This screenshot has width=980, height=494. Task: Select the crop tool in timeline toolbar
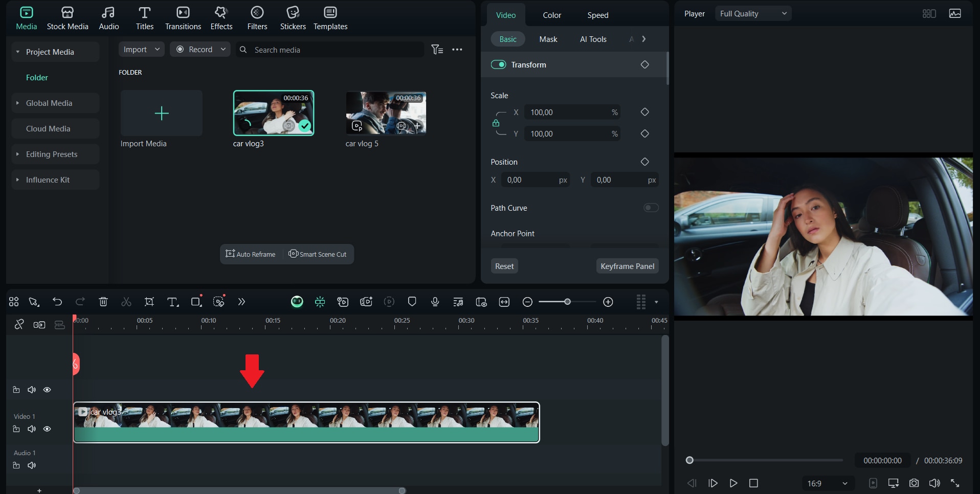(x=149, y=302)
